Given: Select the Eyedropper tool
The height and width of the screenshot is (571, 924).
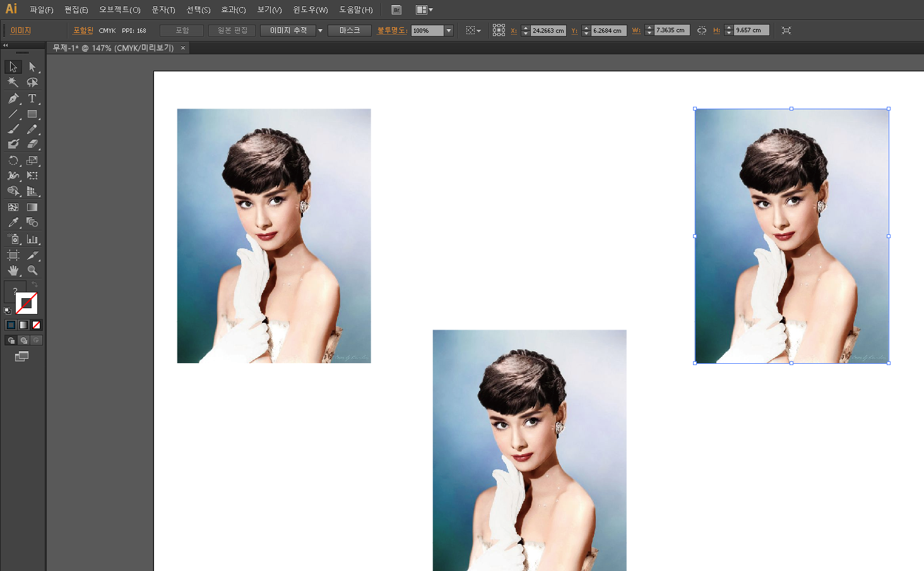Looking at the screenshot, I should point(13,222).
